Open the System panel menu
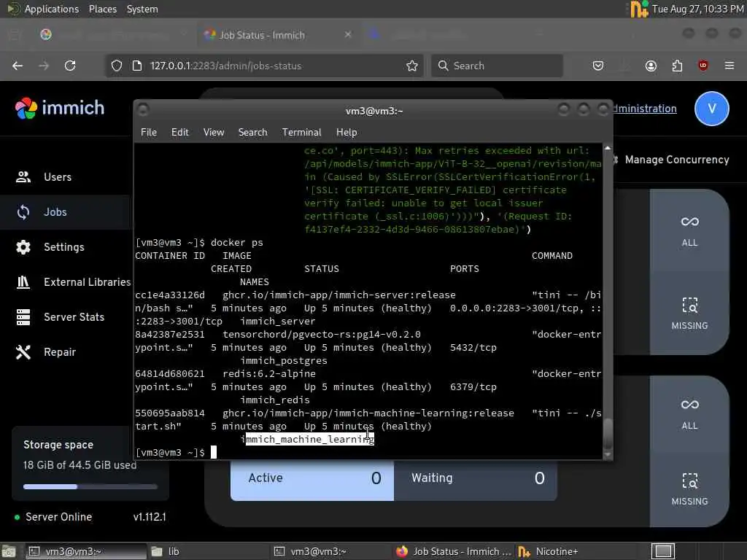Viewport: 747px width, 560px height. tap(142, 9)
